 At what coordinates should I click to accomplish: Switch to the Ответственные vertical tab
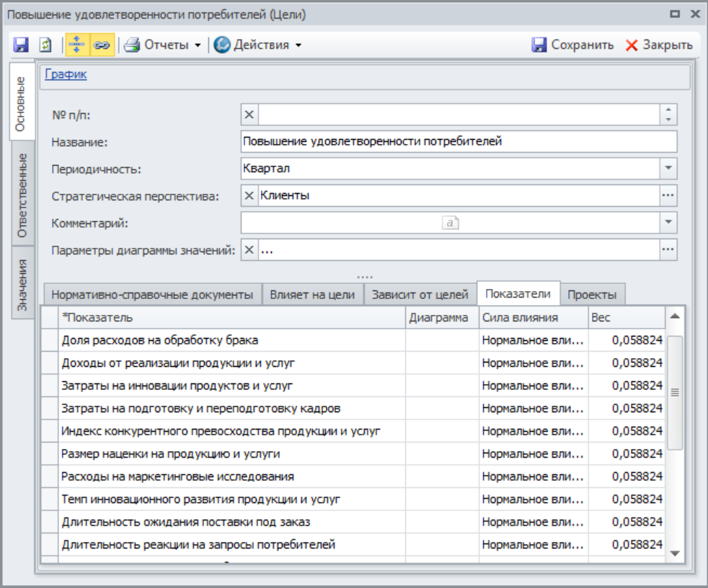22,195
